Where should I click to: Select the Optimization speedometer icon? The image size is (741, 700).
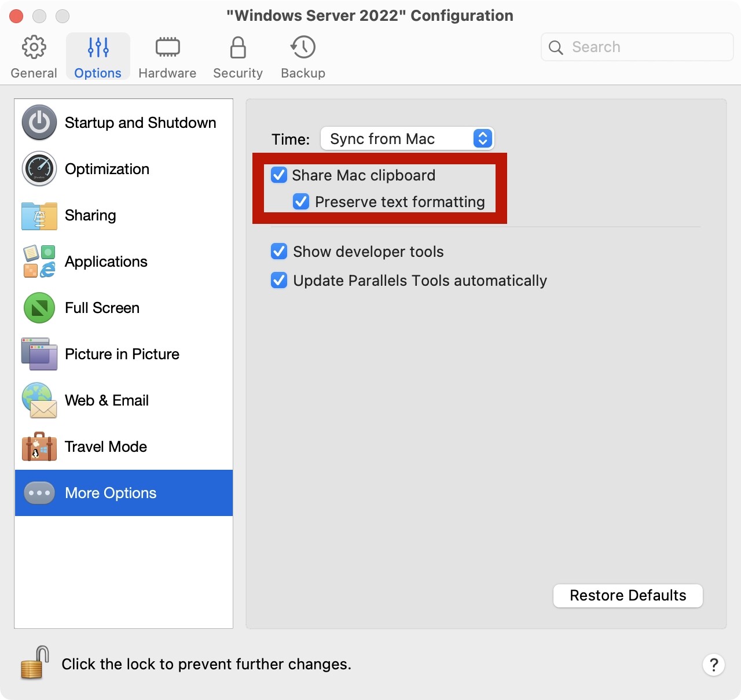pyautogui.click(x=39, y=169)
